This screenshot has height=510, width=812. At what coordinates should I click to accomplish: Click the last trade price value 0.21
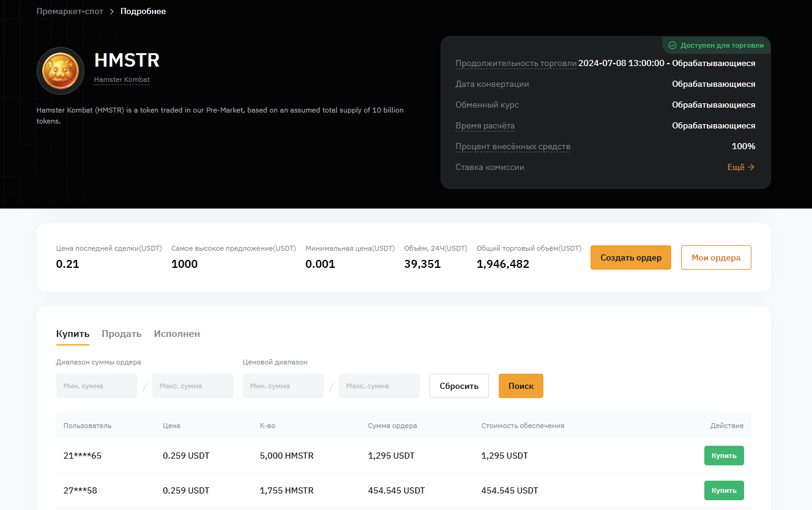[68, 264]
